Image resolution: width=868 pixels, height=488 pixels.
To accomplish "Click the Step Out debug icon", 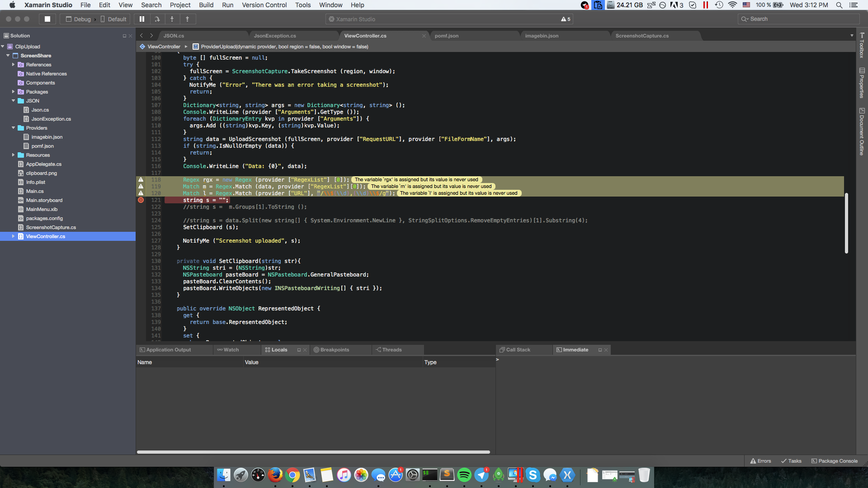I will click(x=187, y=19).
